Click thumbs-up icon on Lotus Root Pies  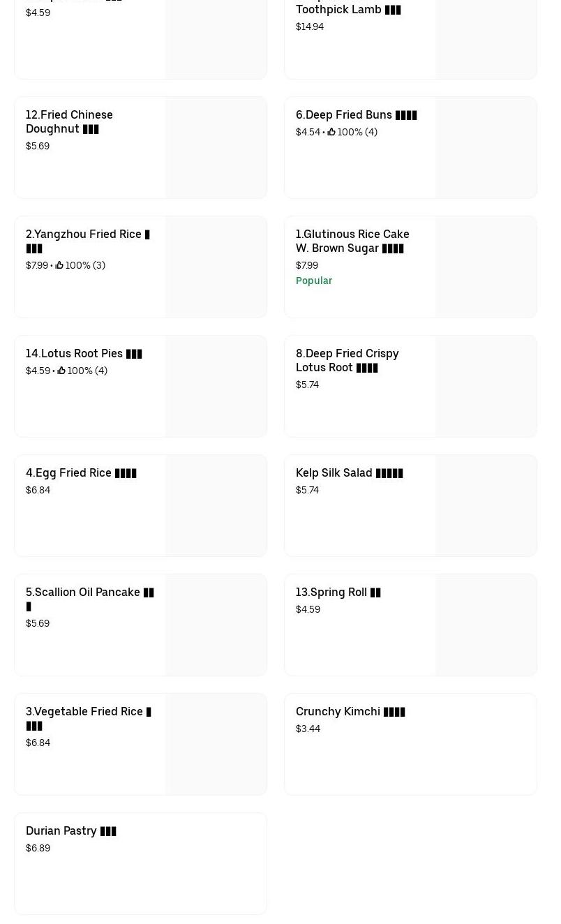pos(61,371)
